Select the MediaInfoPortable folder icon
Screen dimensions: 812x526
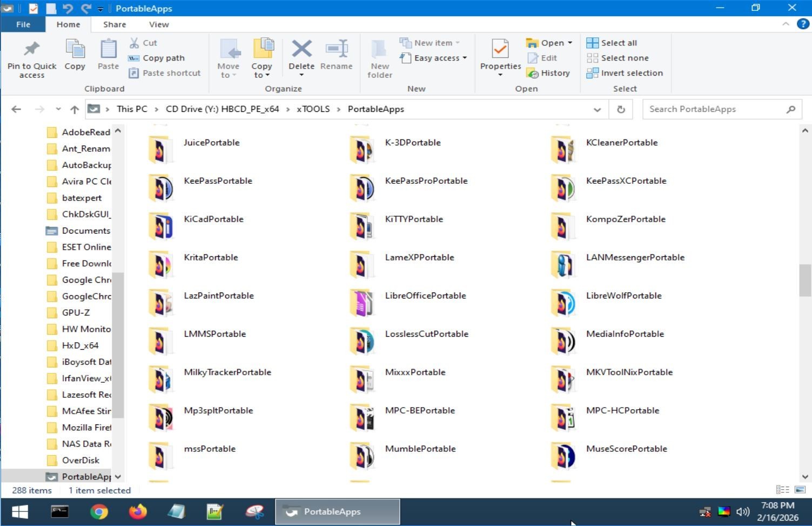click(x=563, y=341)
